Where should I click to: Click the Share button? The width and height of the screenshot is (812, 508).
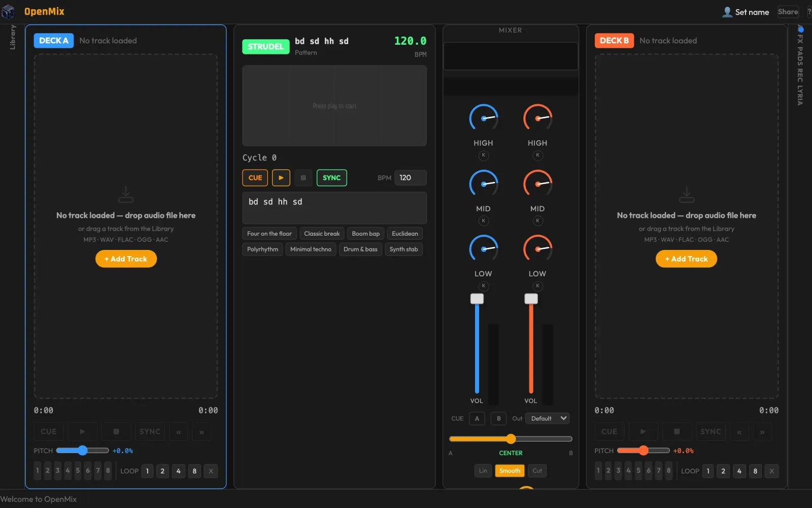pos(788,12)
